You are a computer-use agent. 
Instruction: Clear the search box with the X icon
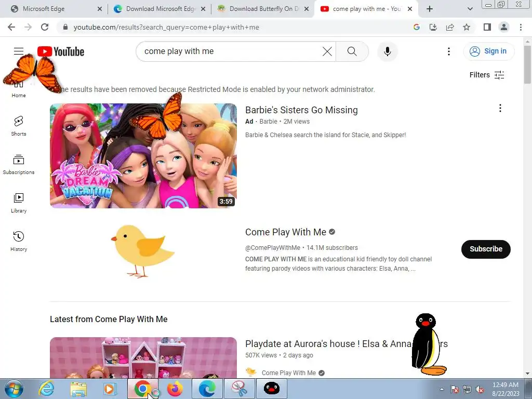coord(327,51)
